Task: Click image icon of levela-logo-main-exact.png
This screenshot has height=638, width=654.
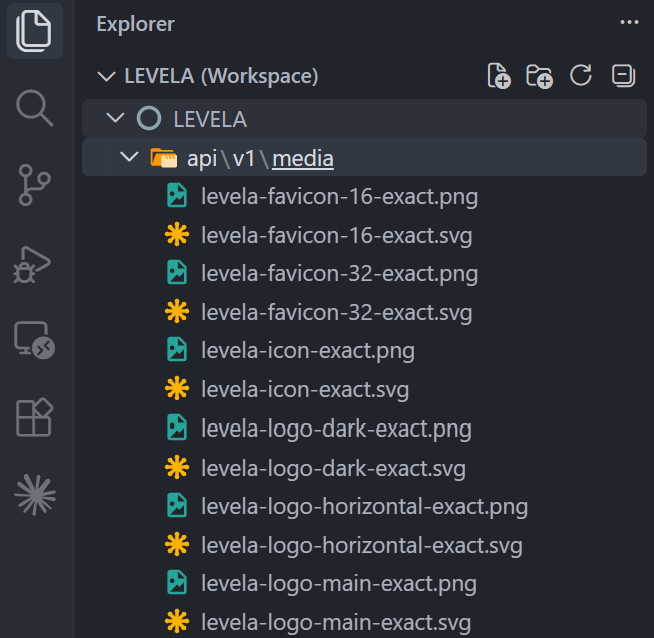Action: pyautogui.click(x=177, y=582)
